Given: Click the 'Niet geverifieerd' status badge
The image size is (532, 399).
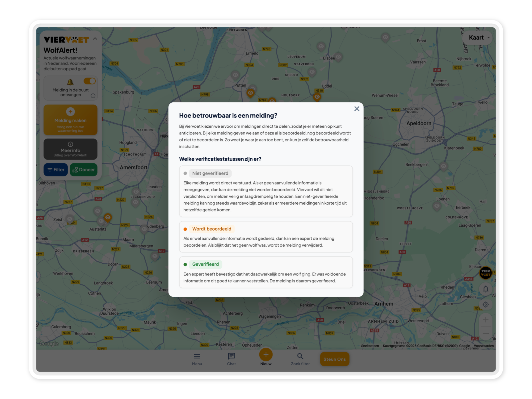Looking at the screenshot, I should point(210,173).
